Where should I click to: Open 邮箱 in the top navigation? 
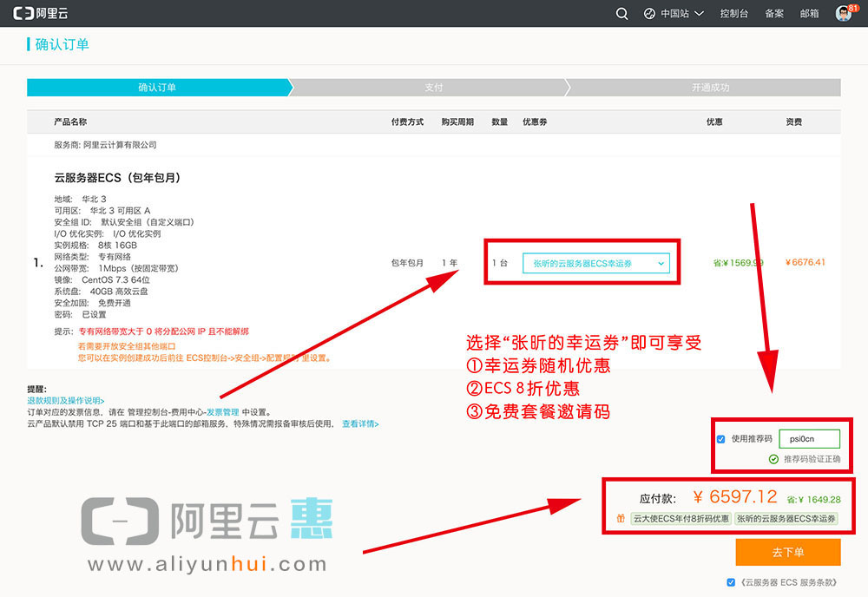[x=809, y=13]
